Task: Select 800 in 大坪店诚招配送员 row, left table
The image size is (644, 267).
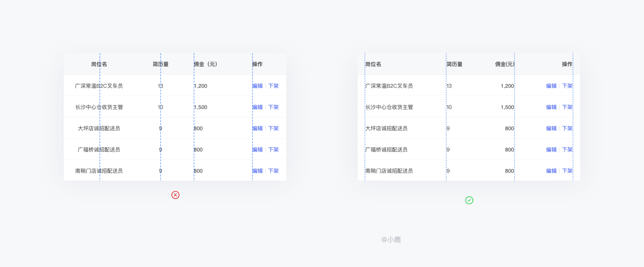Action: point(198,128)
